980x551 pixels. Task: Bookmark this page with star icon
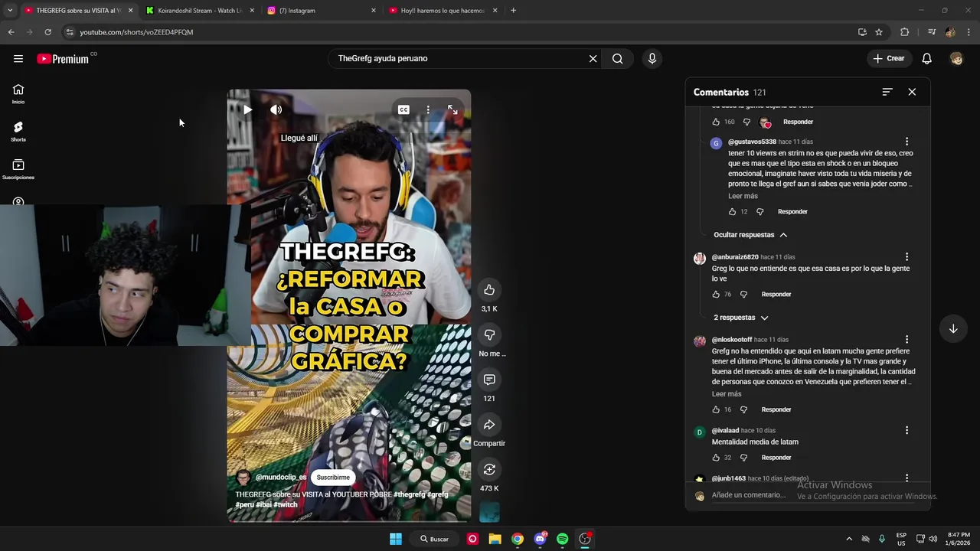tap(879, 32)
